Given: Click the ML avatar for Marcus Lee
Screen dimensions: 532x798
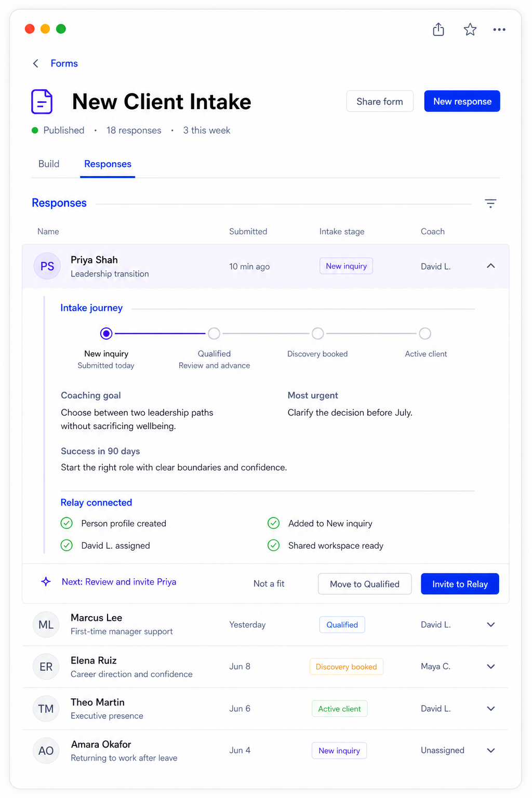Looking at the screenshot, I should [46, 624].
